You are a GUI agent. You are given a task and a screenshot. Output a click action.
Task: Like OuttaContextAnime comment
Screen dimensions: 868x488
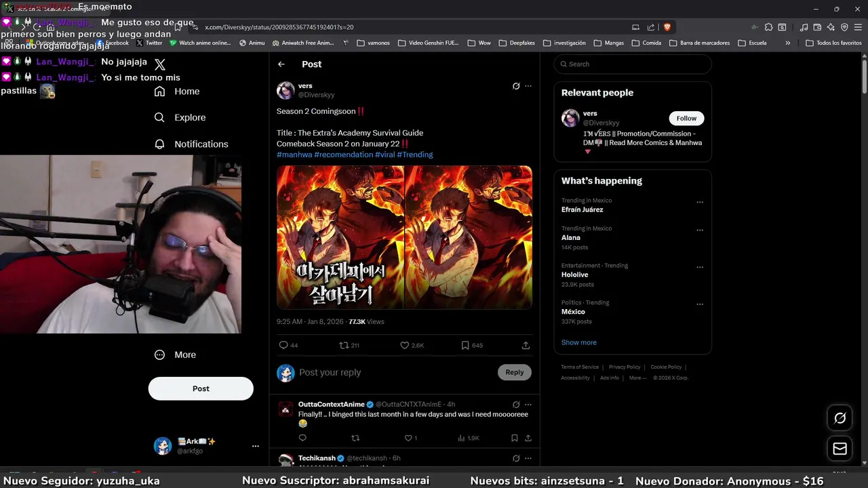[x=408, y=438]
